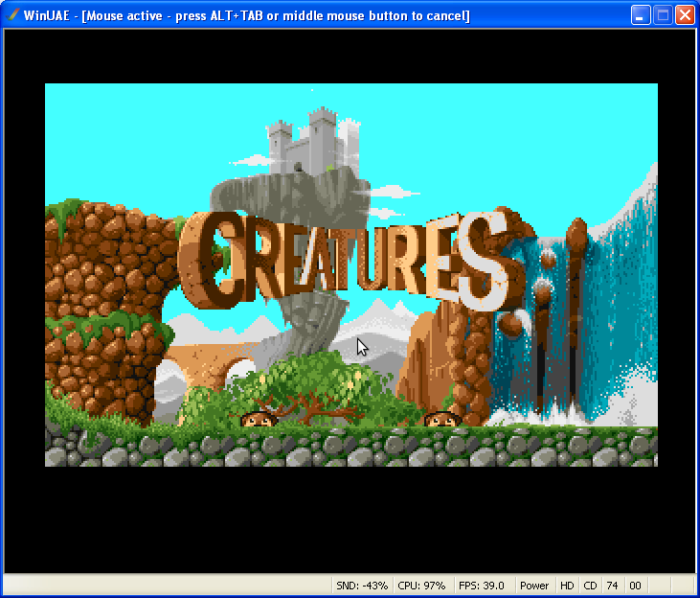Click the left creature peeking from grass
The height and width of the screenshot is (598, 700).
(259, 419)
